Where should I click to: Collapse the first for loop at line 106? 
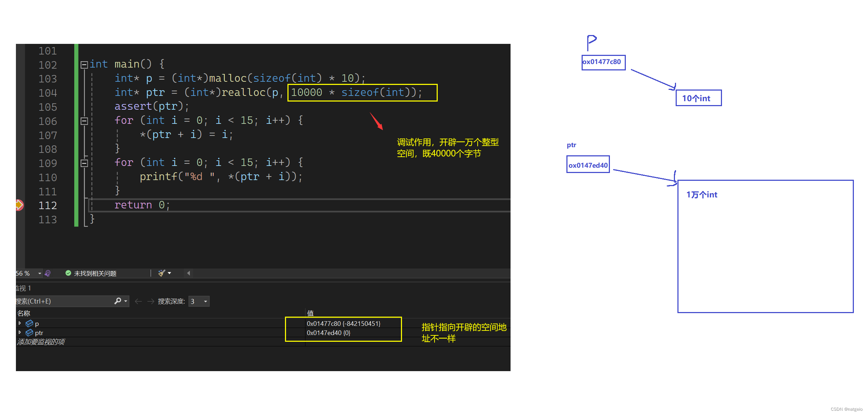click(x=84, y=121)
